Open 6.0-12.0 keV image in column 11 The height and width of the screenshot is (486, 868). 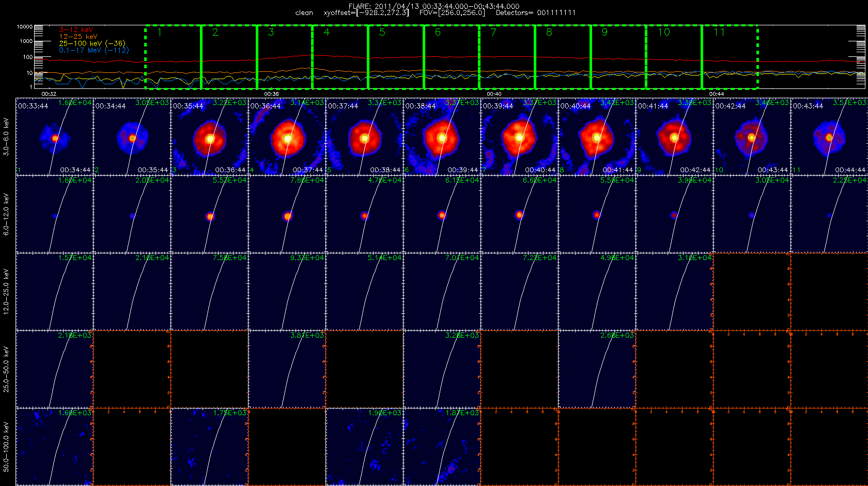click(x=830, y=215)
